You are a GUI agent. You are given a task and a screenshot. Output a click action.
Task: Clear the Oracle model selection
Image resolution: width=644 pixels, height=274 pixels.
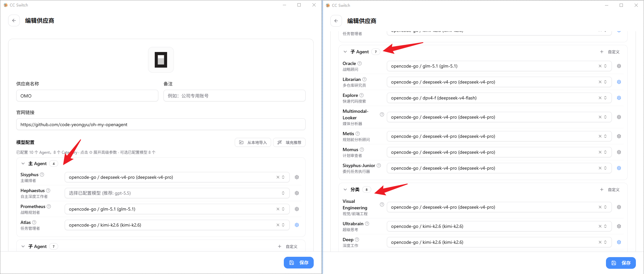click(x=600, y=66)
